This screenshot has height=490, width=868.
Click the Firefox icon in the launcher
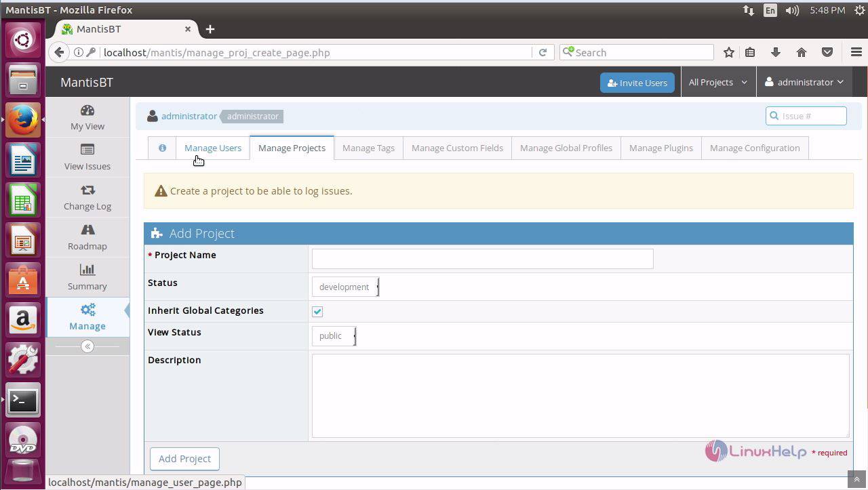(x=23, y=120)
